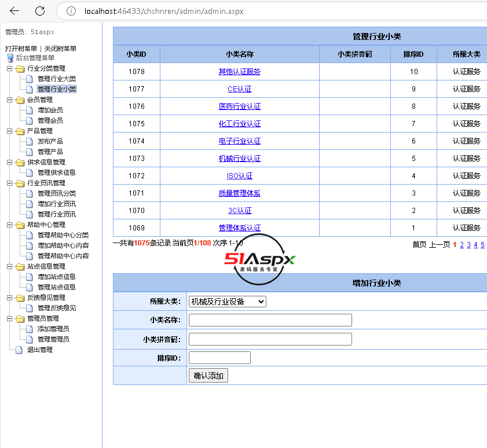Click the page icon beside 管理行业大类

(x=30, y=79)
